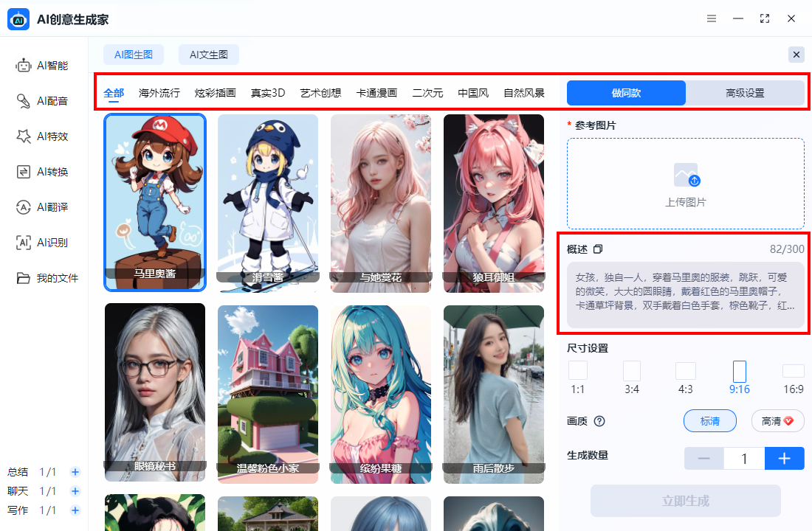Add a new 总结 quota with plus icon

pos(75,472)
